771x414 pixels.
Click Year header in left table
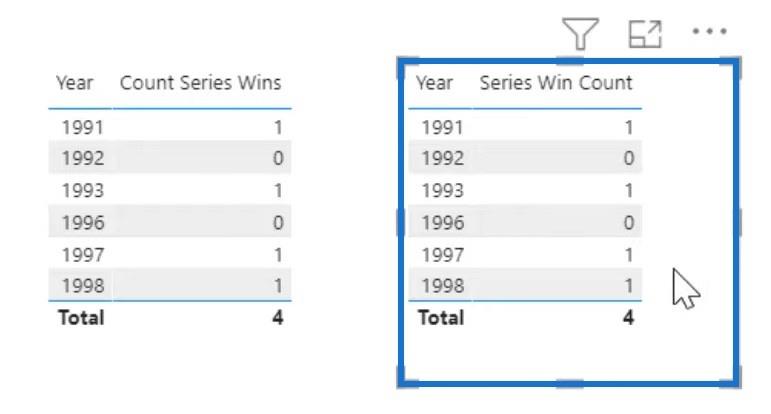click(74, 83)
